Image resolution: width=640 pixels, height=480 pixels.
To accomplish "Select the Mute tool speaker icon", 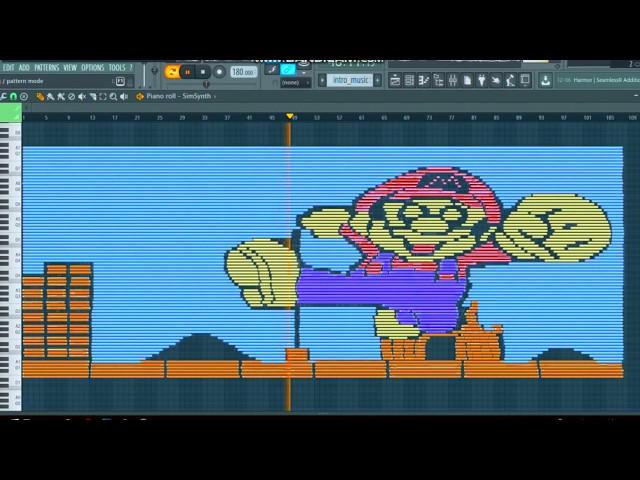I will pyautogui.click(x=82, y=96).
